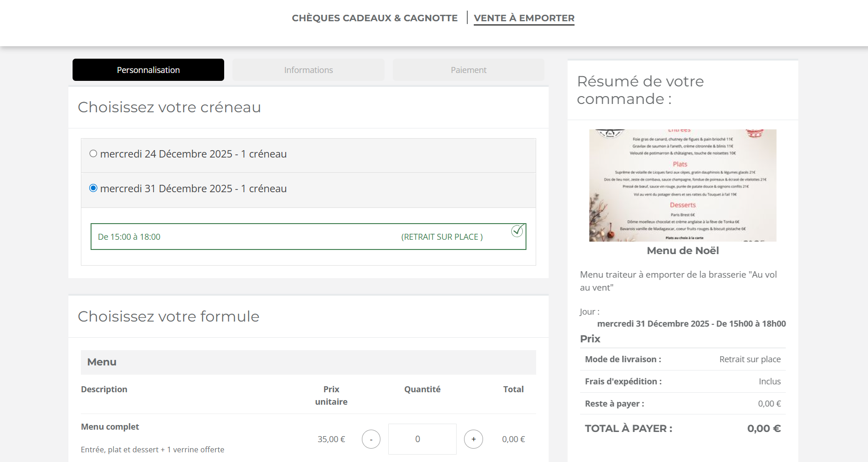Click the TOTAL À PAYER amount
This screenshot has height=462, width=868.
[x=764, y=429]
